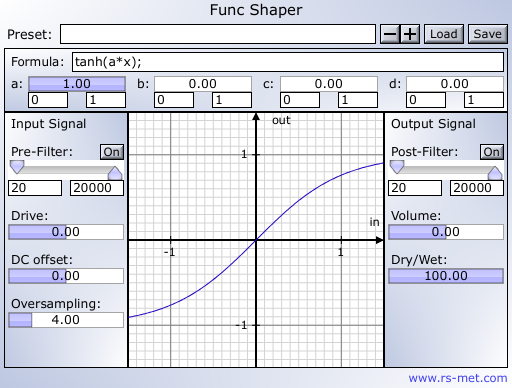The height and width of the screenshot is (388, 512).
Task: Click the Post-Filter lowpass slider handle
Action: [495, 173]
